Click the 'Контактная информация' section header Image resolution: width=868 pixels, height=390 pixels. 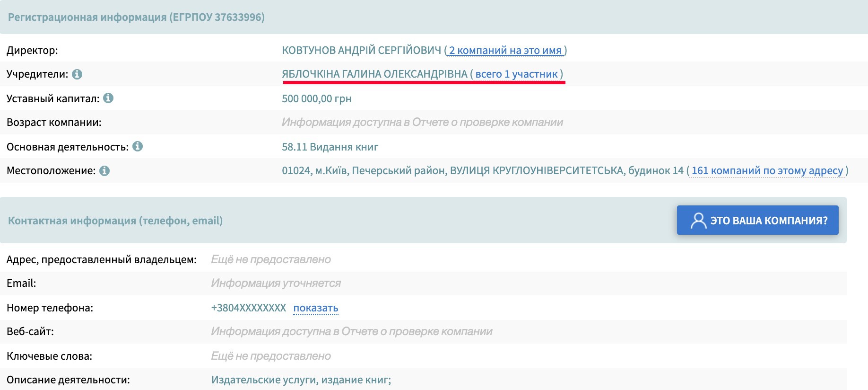click(x=115, y=221)
